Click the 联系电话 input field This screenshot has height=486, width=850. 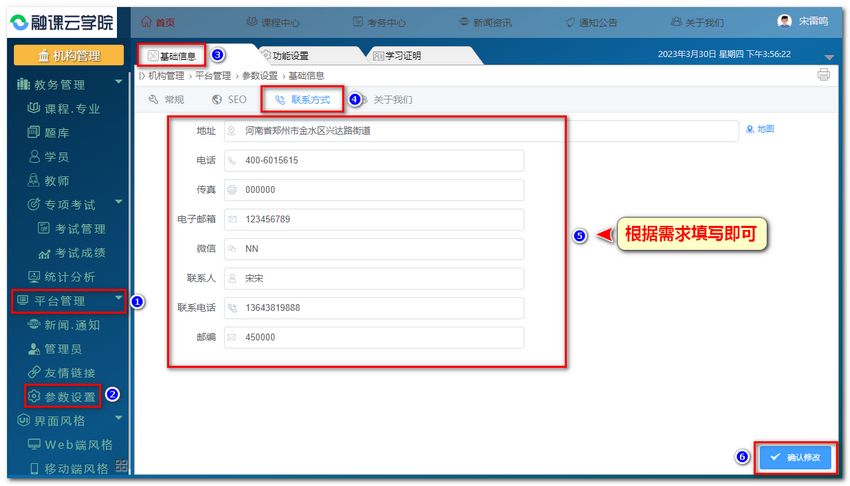(x=374, y=308)
